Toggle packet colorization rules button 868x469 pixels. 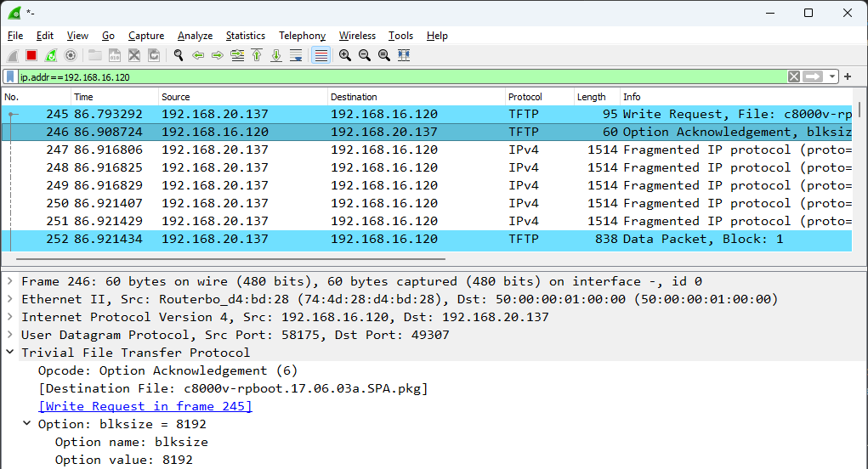coord(321,55)
